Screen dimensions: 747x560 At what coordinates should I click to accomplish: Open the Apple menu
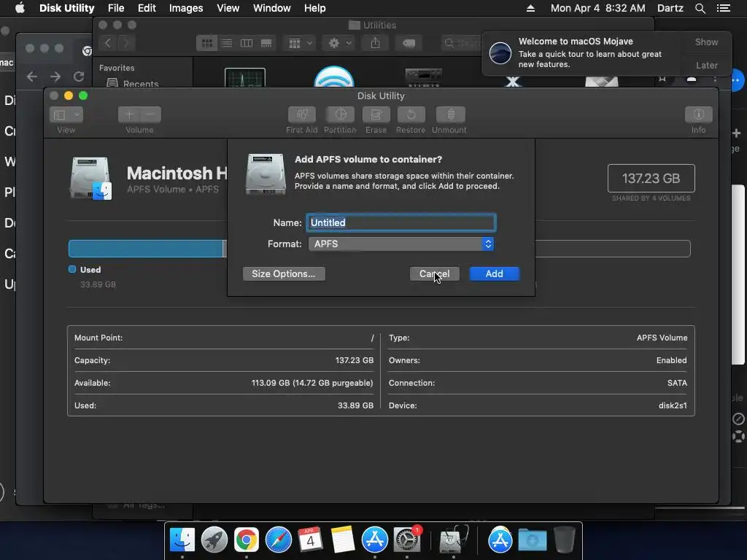tap(20, 8)
